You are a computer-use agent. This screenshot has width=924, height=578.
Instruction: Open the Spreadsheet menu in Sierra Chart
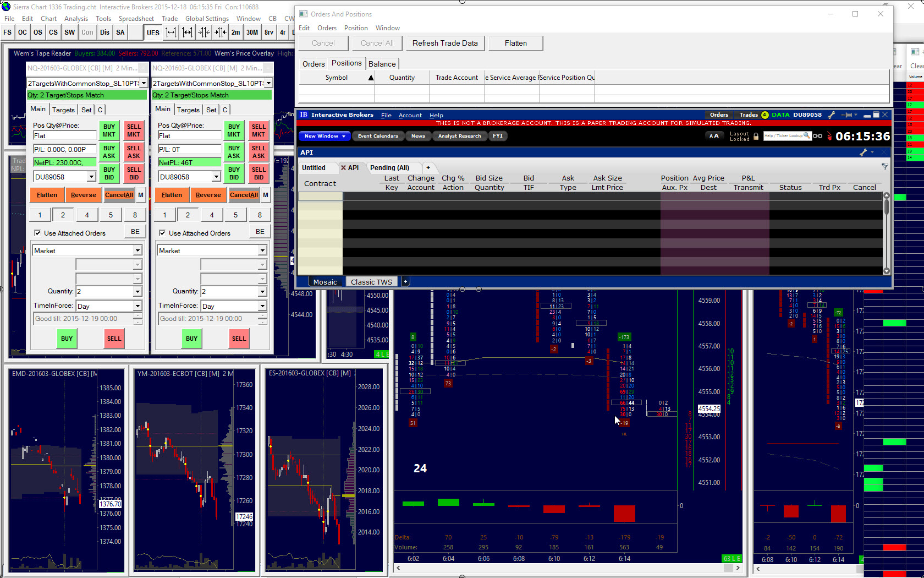pos(136,19)
